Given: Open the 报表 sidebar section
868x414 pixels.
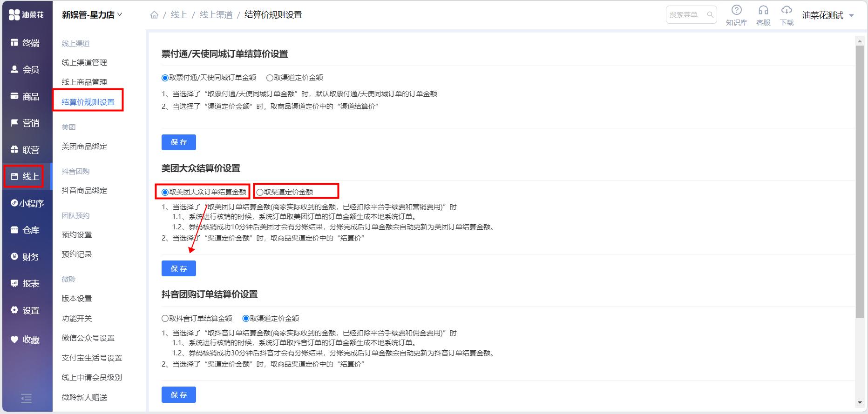Looking at the screenshot, I should pos(26,283).
